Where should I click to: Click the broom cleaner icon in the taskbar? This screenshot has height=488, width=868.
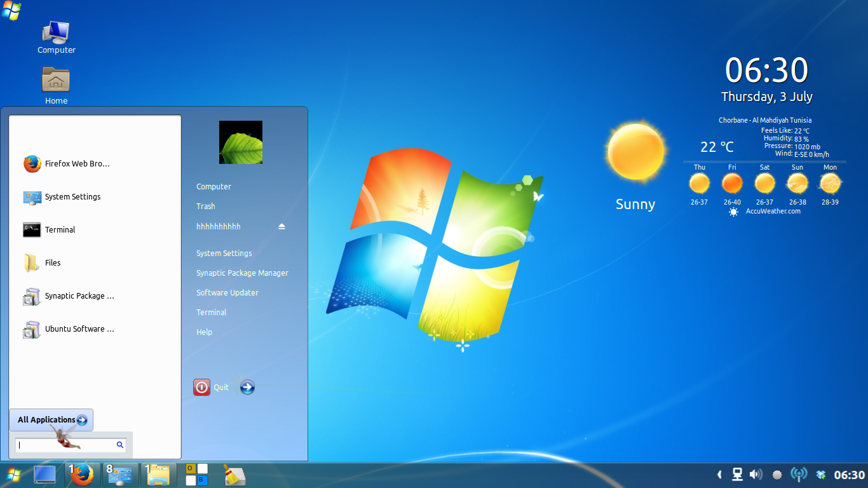233,475
